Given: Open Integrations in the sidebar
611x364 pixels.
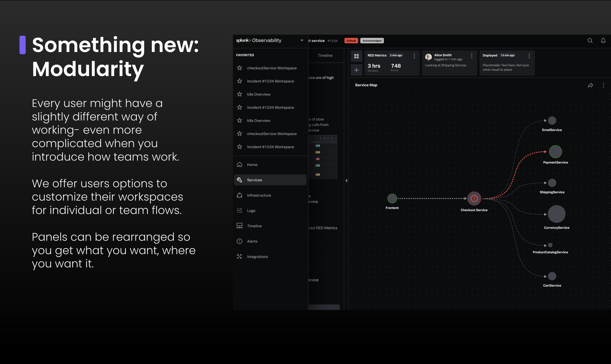Looking at the screenshot, I should 270,257.
